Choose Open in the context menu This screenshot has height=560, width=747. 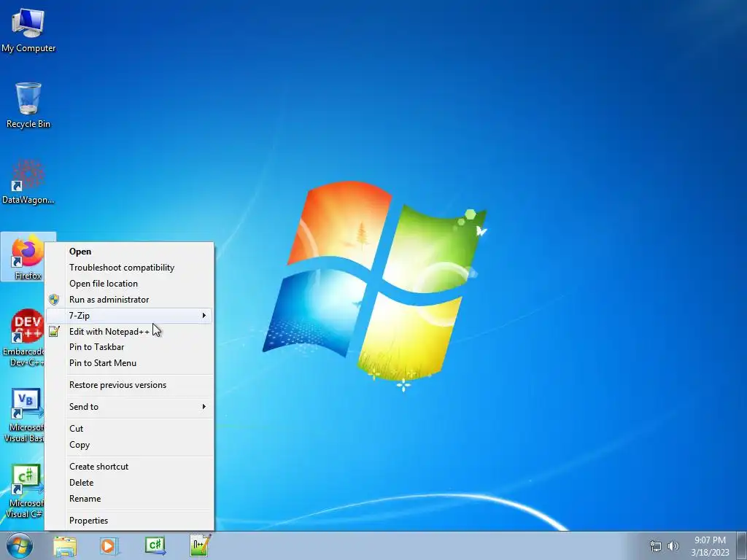click(x=130, y=252)
